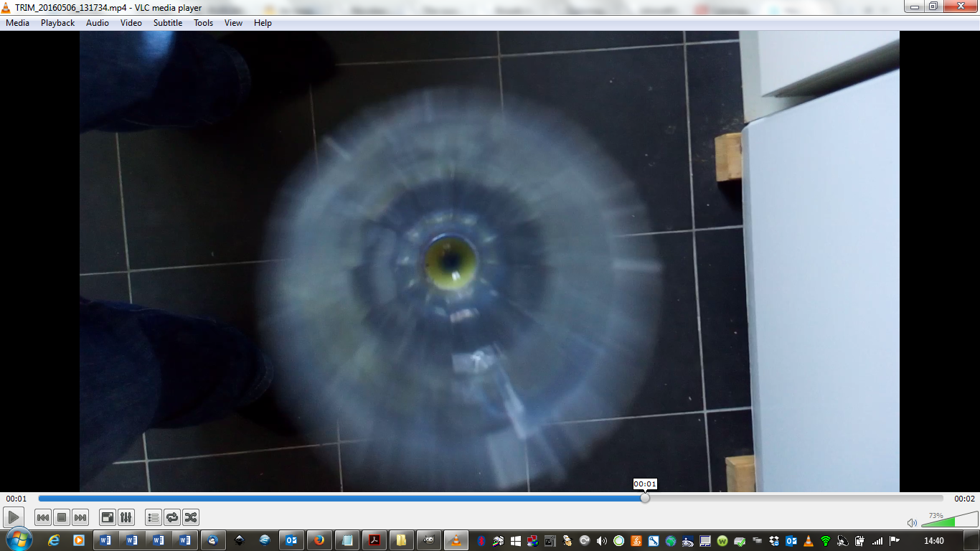Open the Video menu
The image size is (980, 551).
coord(131,23)
